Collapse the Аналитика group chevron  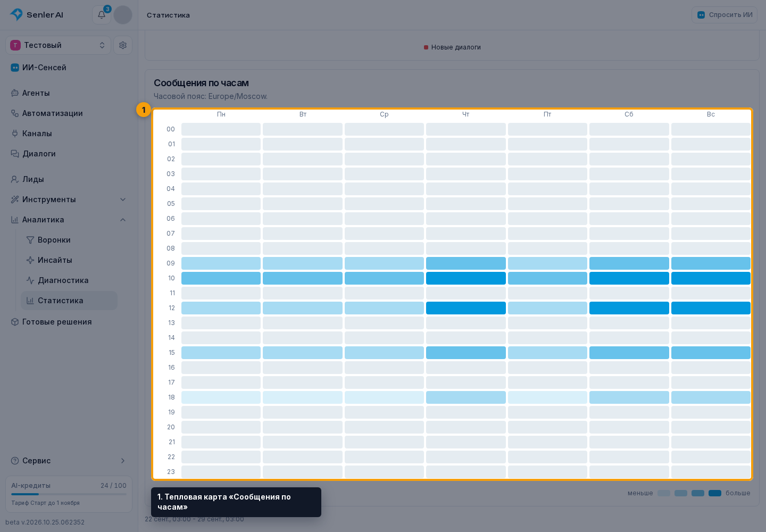(x=123, y=220)
